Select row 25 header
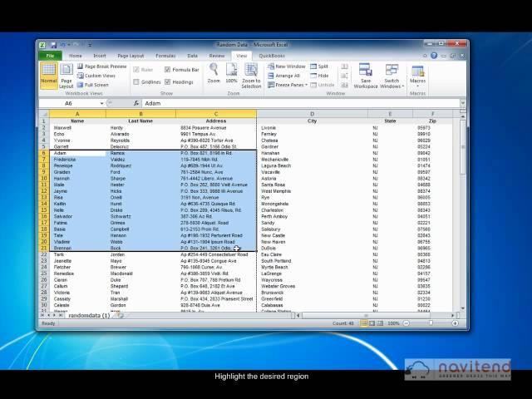The width and height of the screenshot is (532, 399). click(44, 273)
